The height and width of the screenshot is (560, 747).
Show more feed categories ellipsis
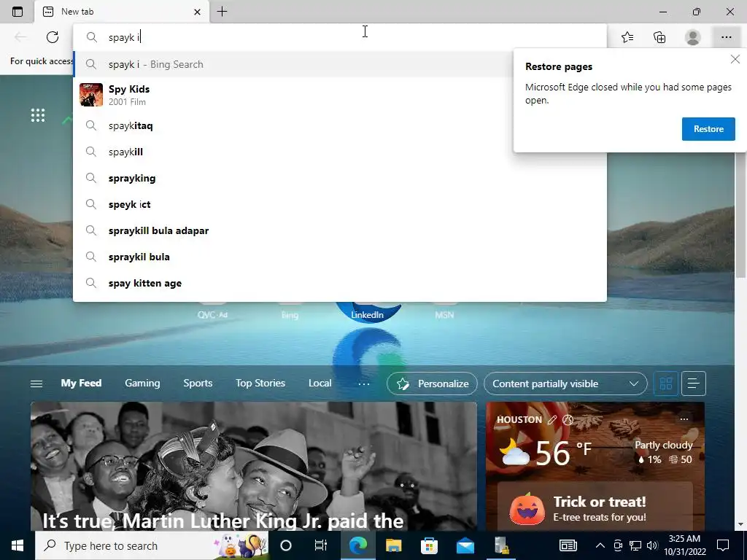point(363,384)
